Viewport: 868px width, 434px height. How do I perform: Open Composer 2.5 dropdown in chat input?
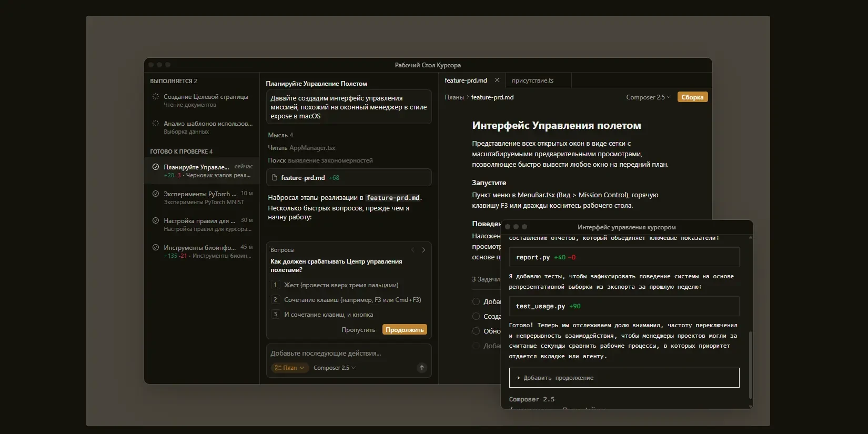tap(335, 368)
